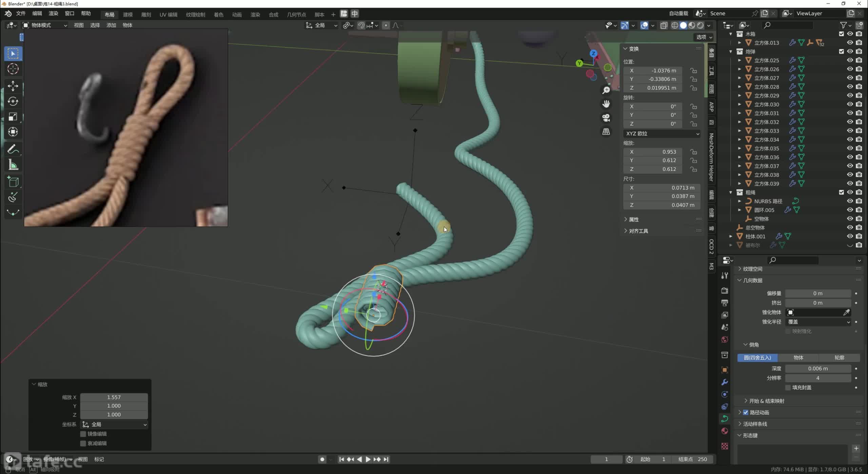The width and height of the screenshot is (868, 474).
Task: Click 圆(四舍五入) bevel mode button
Action: 757,358
